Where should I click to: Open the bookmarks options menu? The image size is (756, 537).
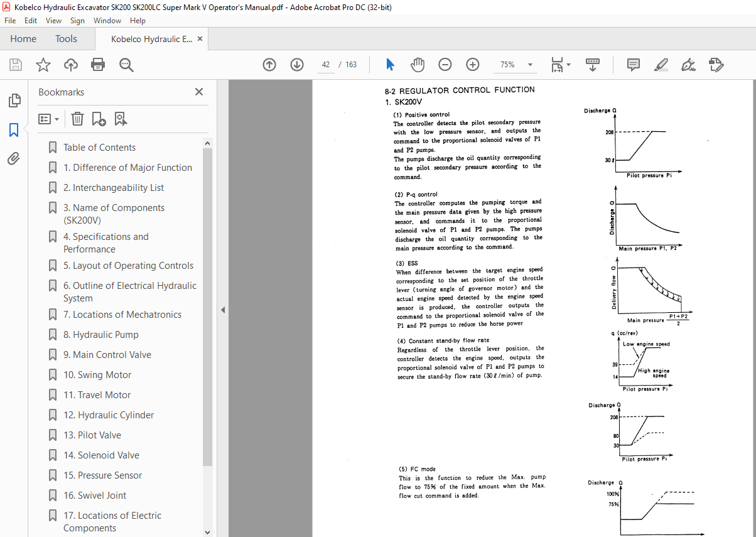click(48, 119)
